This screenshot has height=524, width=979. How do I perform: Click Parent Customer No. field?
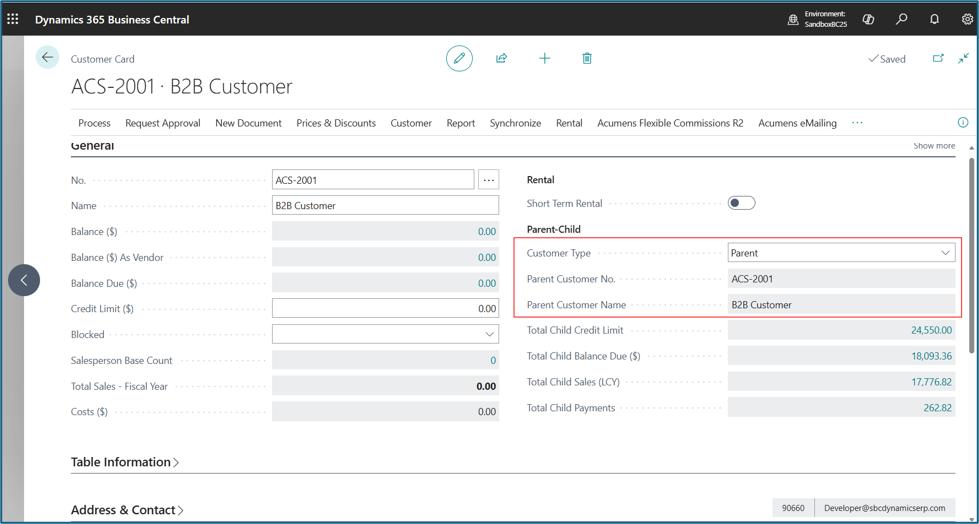coord(842,279)
